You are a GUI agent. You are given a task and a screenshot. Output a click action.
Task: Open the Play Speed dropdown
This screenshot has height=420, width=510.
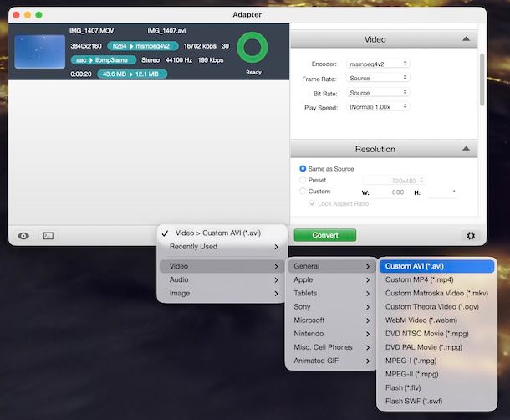coord(377,107)
